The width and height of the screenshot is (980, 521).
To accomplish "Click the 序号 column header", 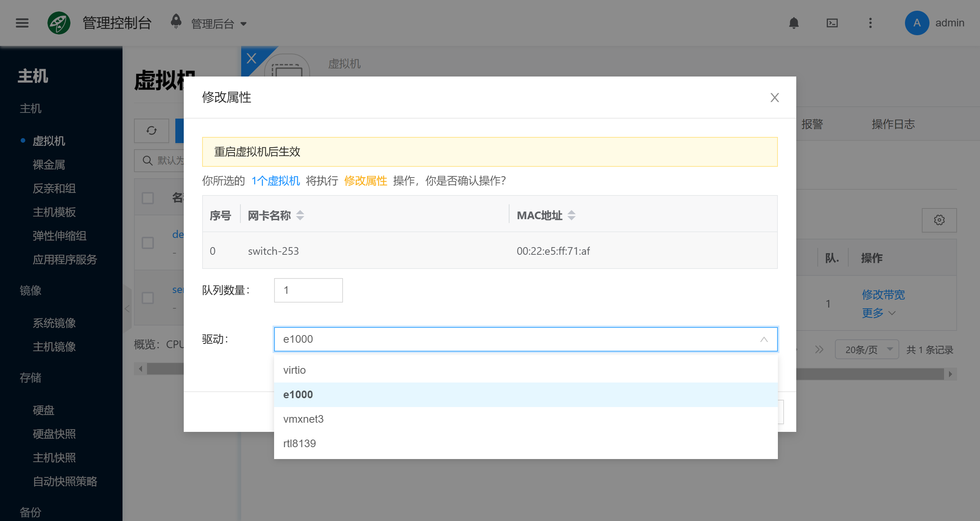I will pos(220,215).
